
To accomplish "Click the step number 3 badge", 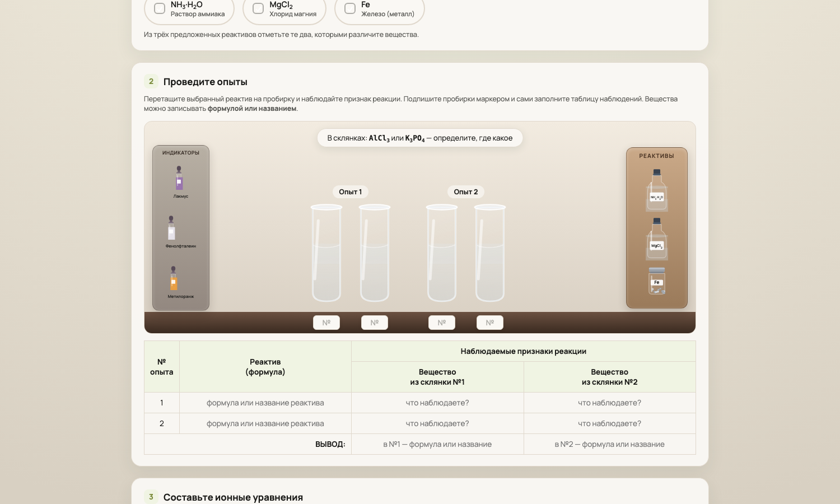I will click(x=151, y=497).
